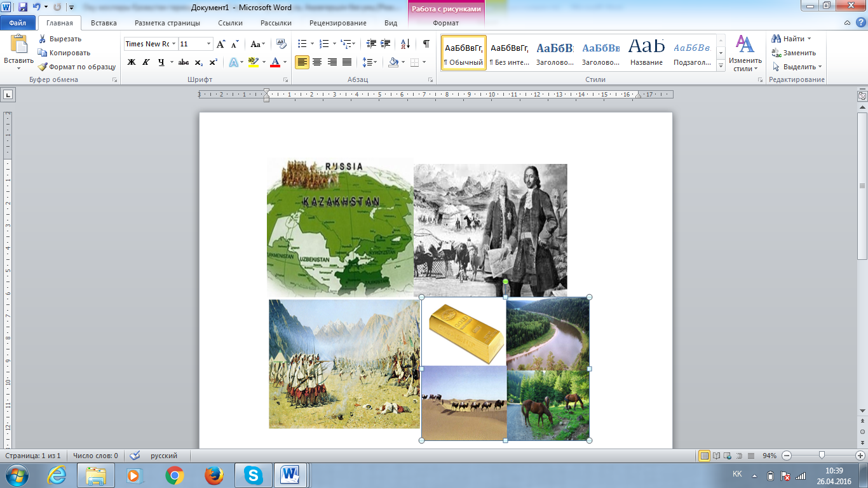Click the Cut scissors icon
The image size is (868, 488).
click(43, 39)
